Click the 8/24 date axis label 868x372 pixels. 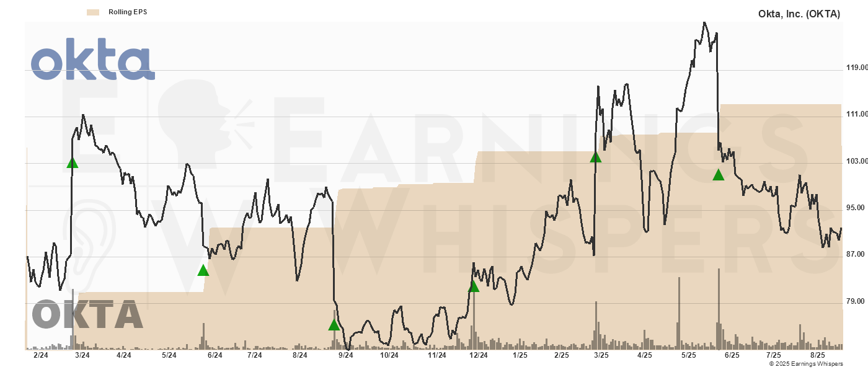pos(300,355)
